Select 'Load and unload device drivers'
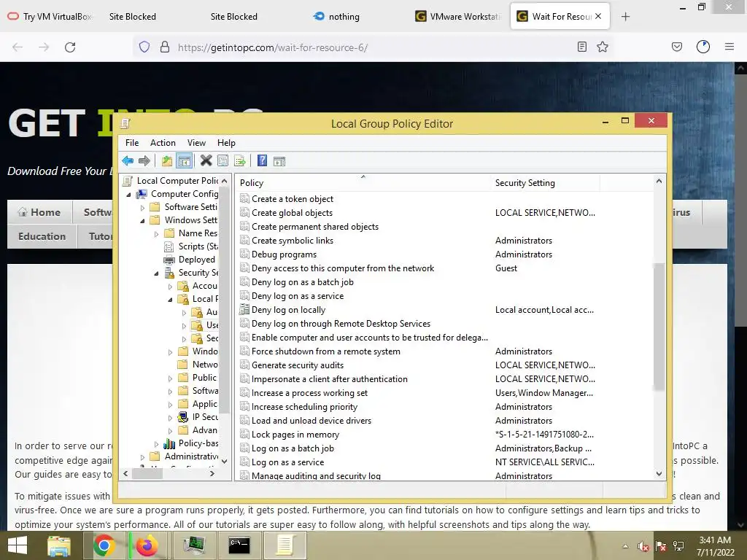 click(311, 421)
